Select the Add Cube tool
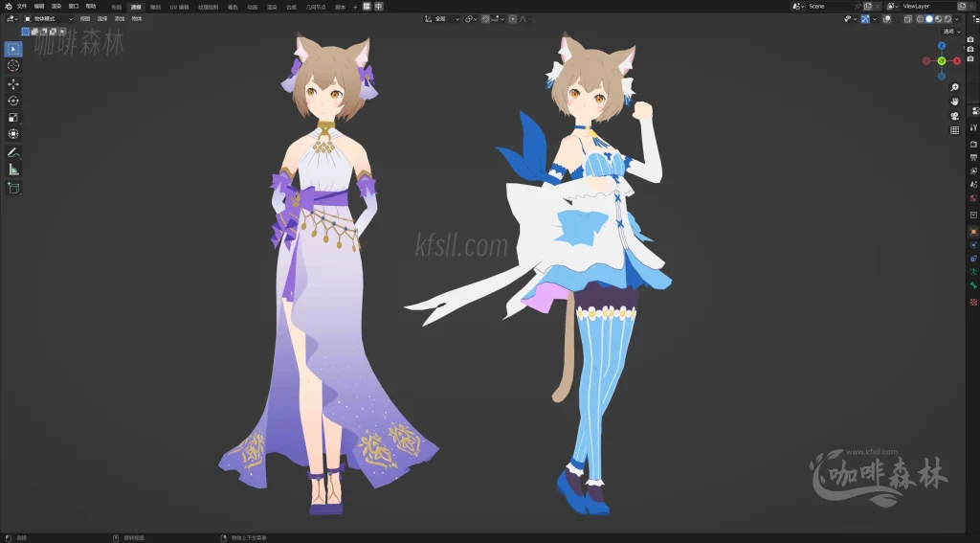 (x=13, y=188)
